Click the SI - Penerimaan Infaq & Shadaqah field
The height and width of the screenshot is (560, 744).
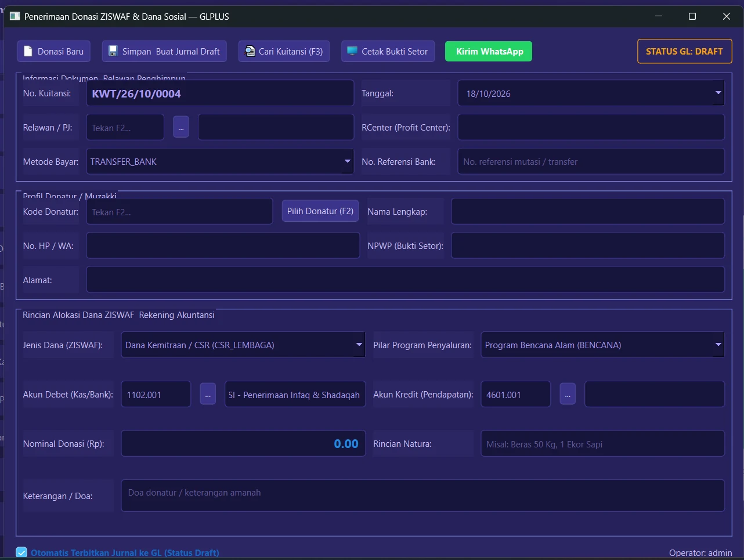(295, 394)
